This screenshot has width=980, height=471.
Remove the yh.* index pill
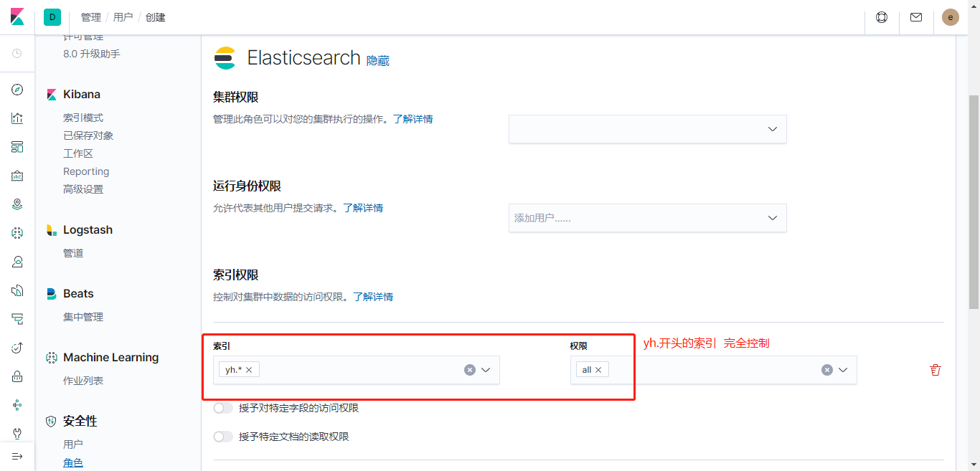click(x=249, y=370)
